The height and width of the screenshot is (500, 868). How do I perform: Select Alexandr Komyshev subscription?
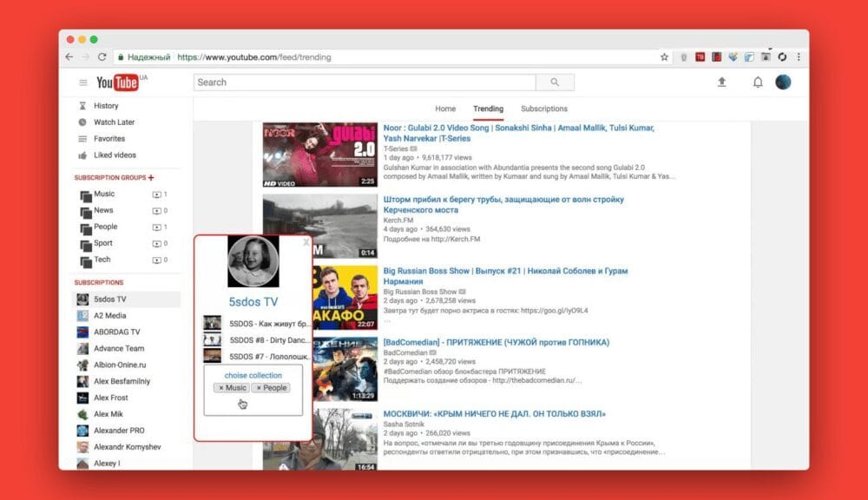coord(126,447)
